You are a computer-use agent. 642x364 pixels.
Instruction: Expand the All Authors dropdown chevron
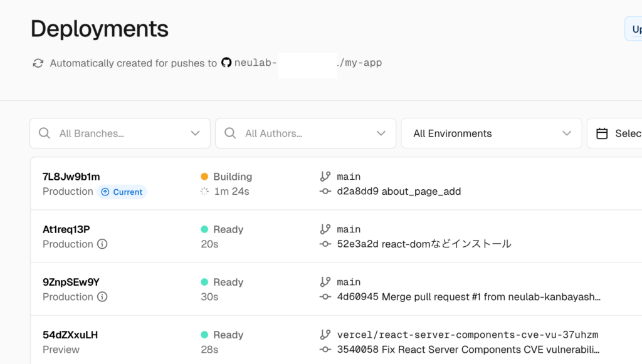tap(381, 133)
